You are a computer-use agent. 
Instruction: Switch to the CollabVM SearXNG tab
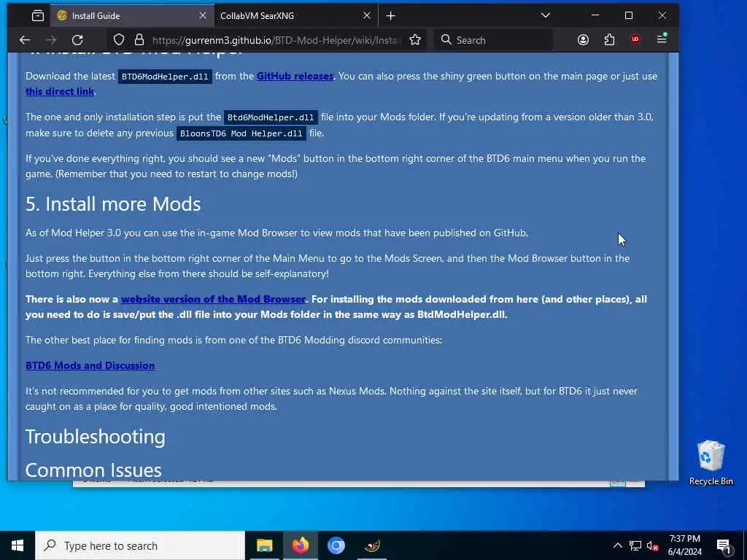tap(296, 16)
